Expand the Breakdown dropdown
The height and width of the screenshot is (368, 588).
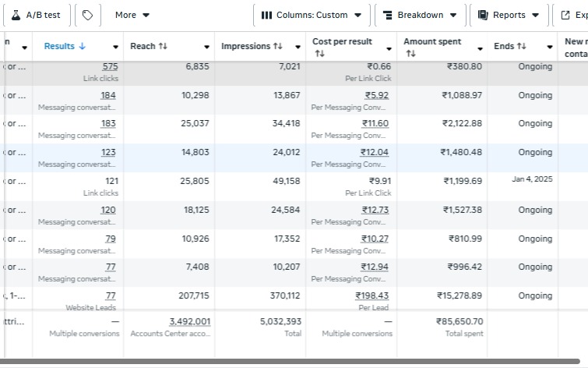pos(420,15)
